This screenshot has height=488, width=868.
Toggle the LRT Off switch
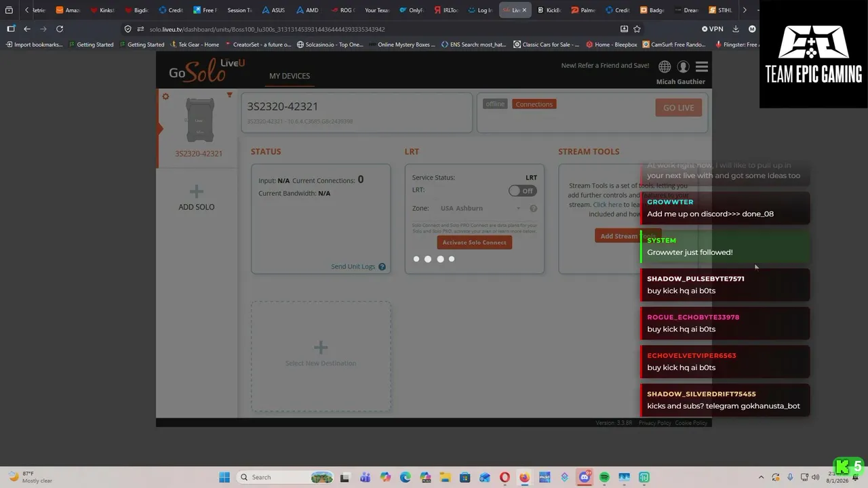point(523,191)
